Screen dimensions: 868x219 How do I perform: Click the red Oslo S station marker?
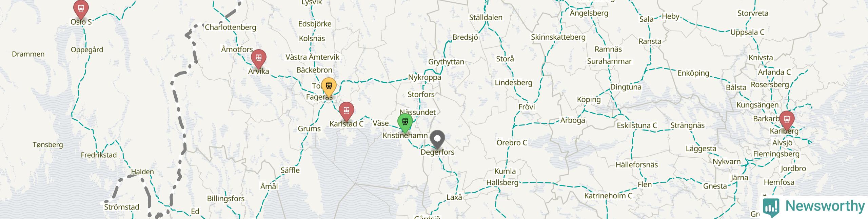pos(81,8)
